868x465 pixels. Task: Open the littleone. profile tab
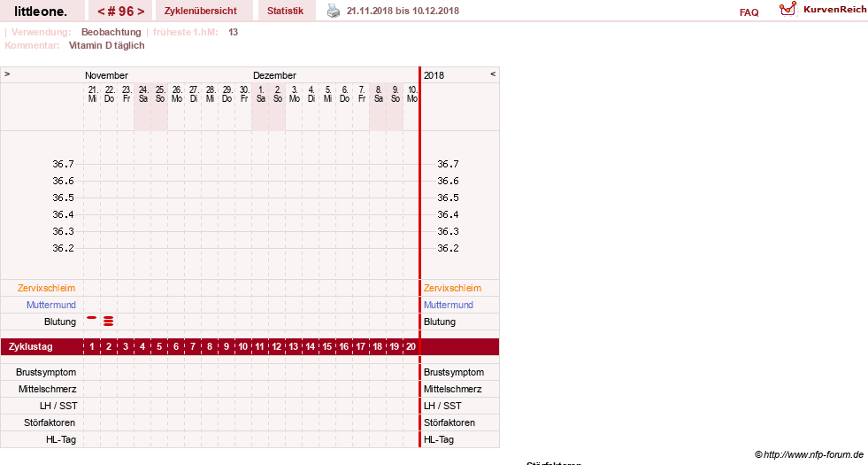41,12
